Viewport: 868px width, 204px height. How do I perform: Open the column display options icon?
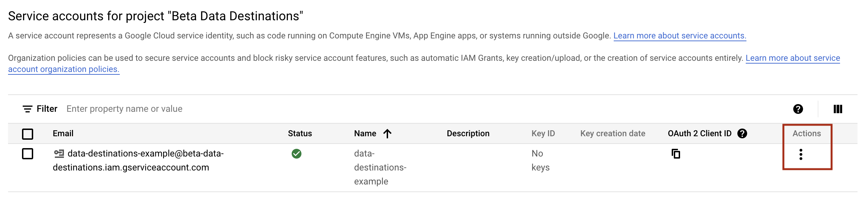[x=838, y=109]
